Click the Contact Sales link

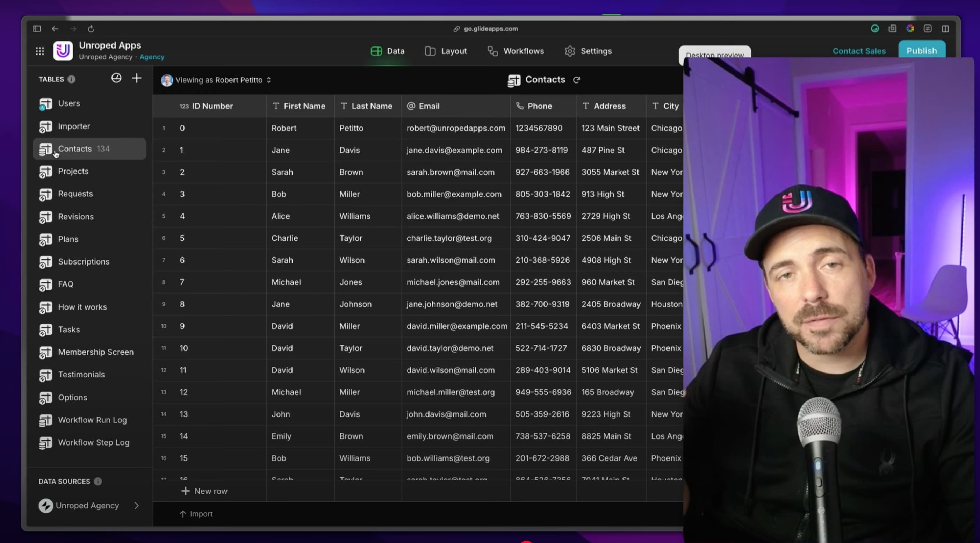click(859, 51)
